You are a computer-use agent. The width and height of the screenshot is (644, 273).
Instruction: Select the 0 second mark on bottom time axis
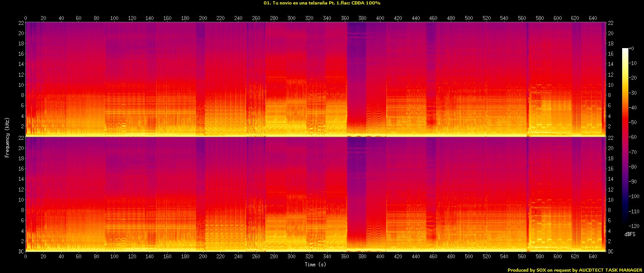coord(25,257)
